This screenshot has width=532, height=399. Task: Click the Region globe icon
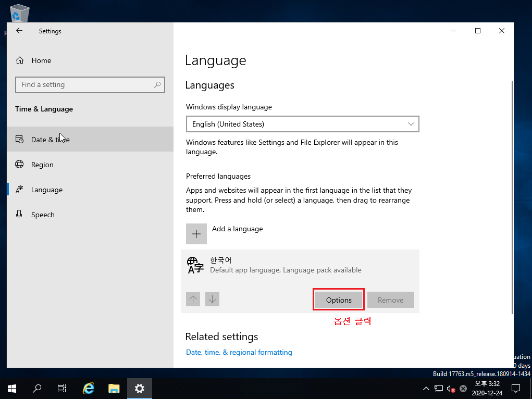(x=19, y=164)
